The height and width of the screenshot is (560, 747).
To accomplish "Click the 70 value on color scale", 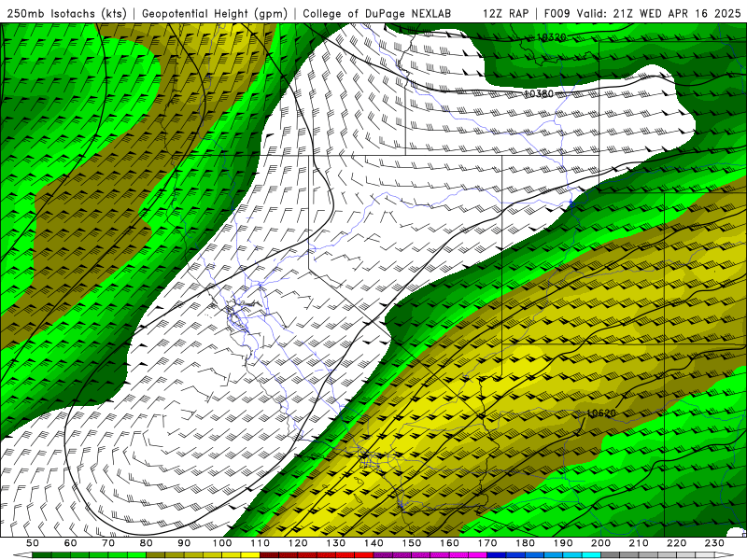I will tap(108, 543).
